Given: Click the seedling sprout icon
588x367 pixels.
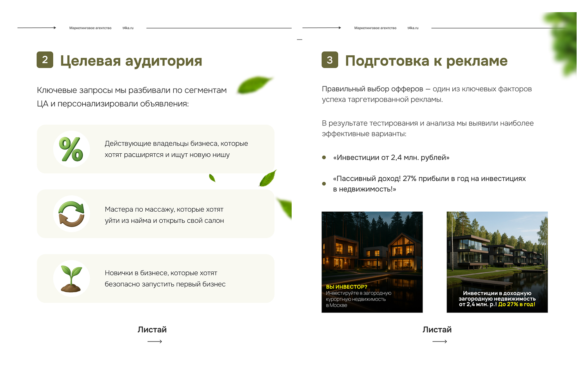Looking at the screenshot, I should [x=71, y=279].
